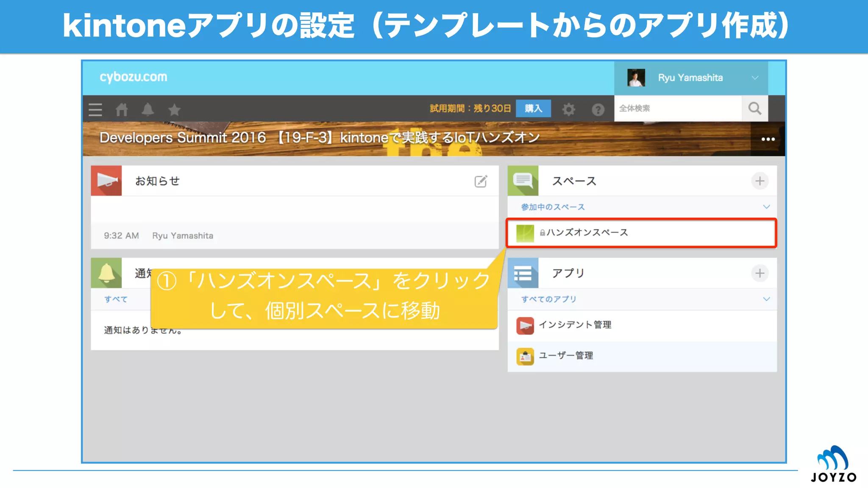The width and height of the screenshot is (868, 488).
Task: Open the notifications bell in toolbar
Action: click(x=147, y=109)
